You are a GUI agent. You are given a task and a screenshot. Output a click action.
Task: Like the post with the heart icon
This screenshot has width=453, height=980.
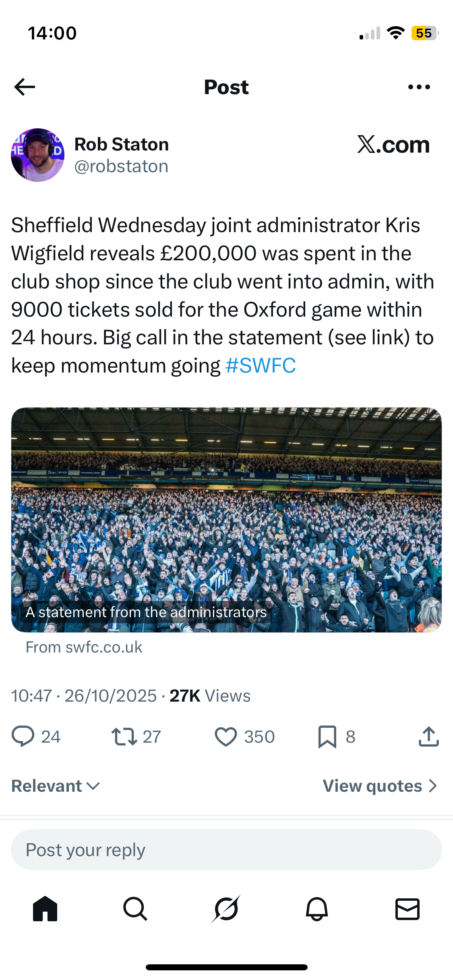tap(225, 737)
